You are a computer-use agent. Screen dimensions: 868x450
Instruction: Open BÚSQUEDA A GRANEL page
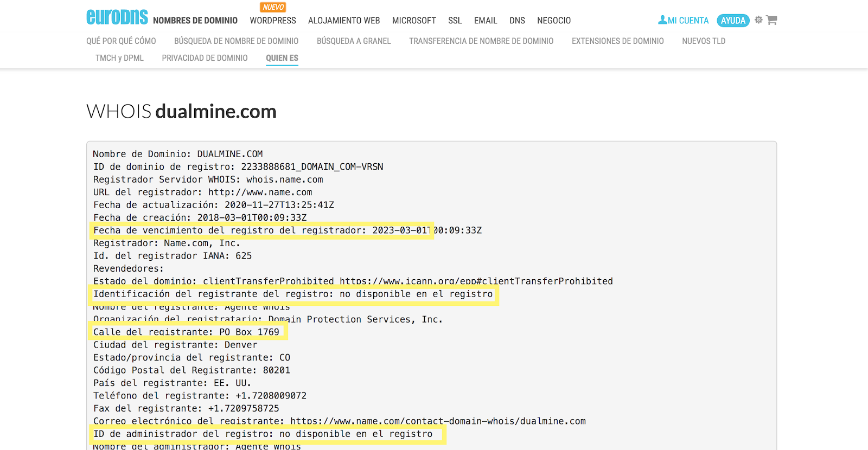pyautogui.click(x=354, y=41)
